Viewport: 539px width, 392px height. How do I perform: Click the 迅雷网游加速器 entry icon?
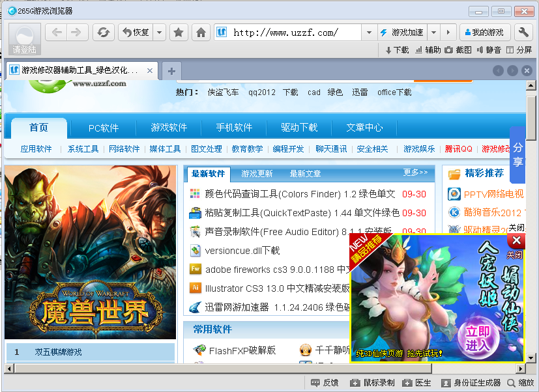point(196,307)
